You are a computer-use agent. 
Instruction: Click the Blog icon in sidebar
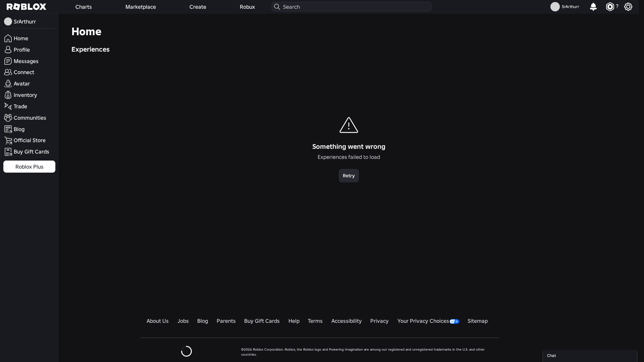[x=8, y=129]
